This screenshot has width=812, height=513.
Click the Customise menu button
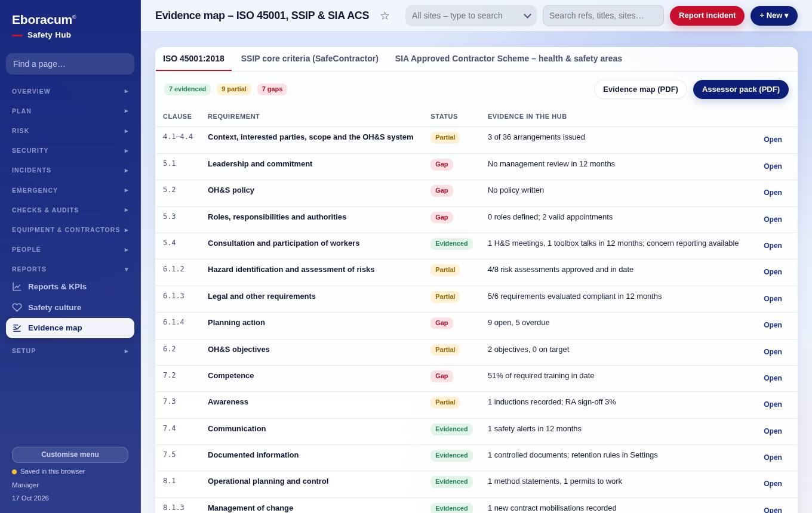(70, 455)
